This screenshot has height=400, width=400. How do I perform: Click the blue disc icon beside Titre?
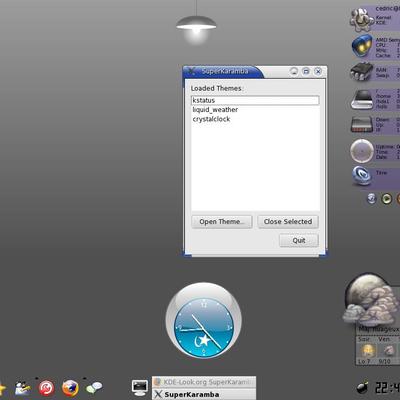(x=362, y=175)
